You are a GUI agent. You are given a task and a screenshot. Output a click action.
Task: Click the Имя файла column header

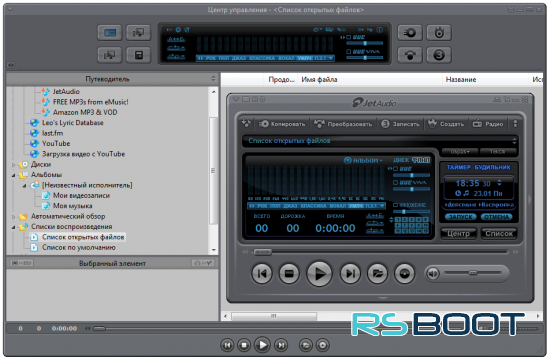pyautogui.click(x=370, y=80)
